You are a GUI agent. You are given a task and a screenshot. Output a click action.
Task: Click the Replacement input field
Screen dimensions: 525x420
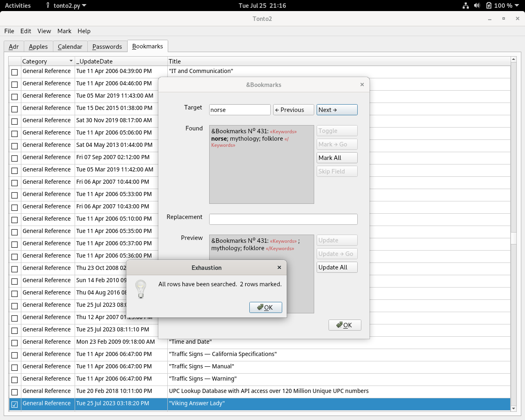(x=283, y=219)
